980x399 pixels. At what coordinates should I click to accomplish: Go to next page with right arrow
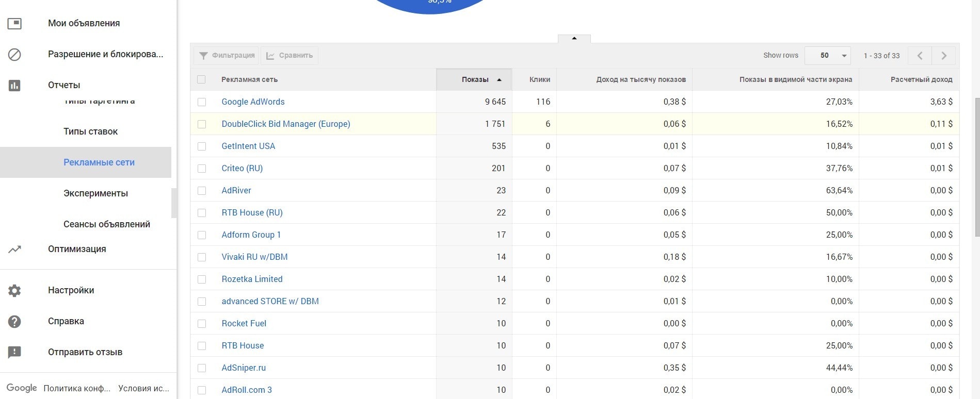click(944, 56)
